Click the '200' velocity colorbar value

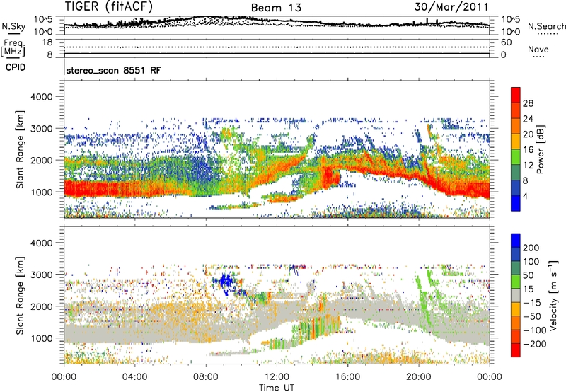531,248
